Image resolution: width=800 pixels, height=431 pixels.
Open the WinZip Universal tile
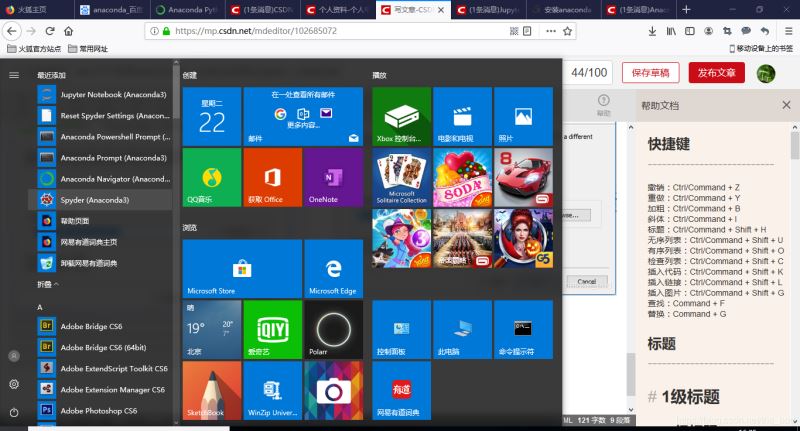(272, 390)
